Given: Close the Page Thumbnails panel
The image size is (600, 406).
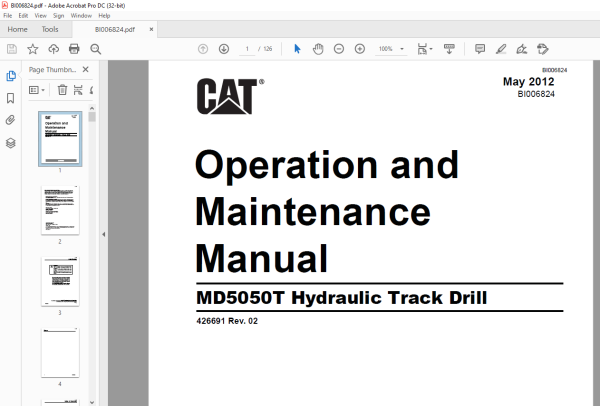Looking at the screenshot, I should coord(86,69).
